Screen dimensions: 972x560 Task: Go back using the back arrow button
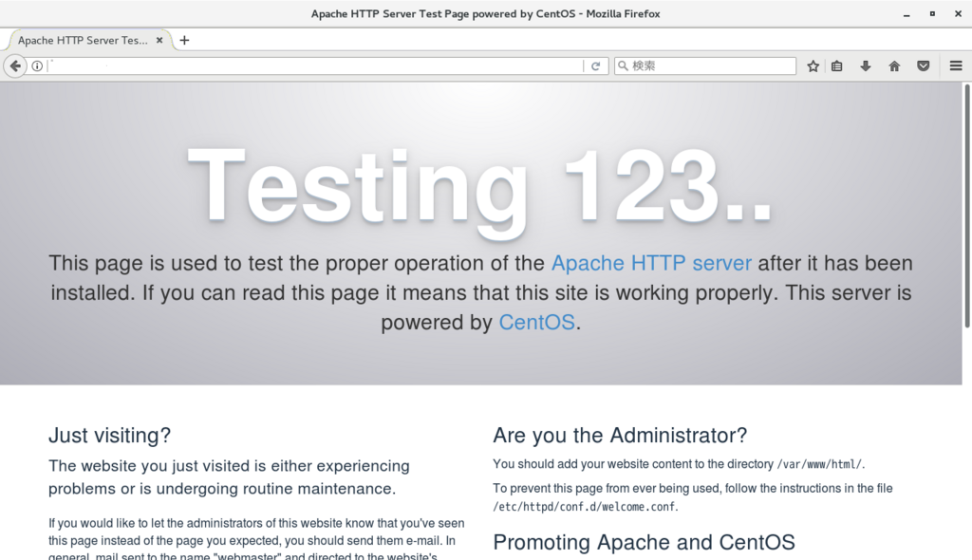tap(15, 65)
